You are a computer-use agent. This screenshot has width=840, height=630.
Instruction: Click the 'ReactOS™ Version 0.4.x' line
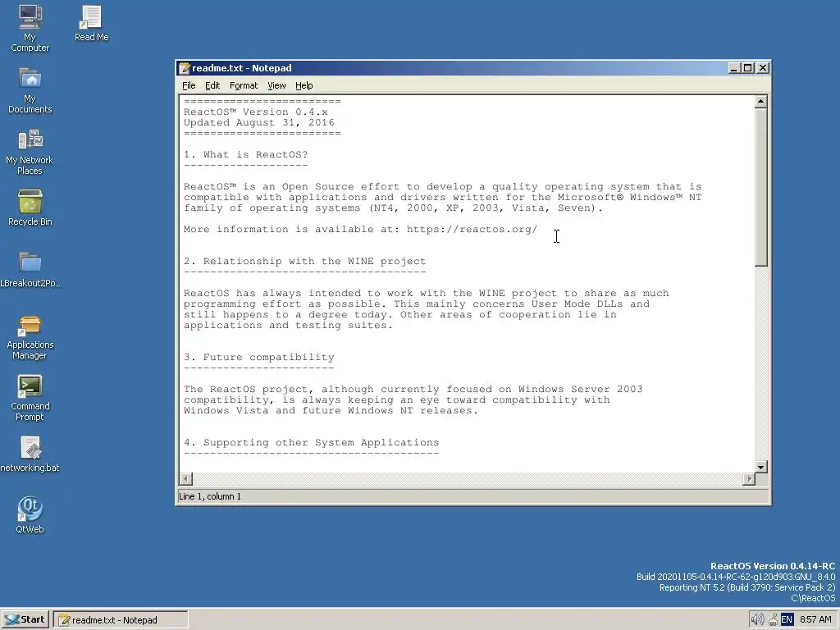pyautogui.click(x=256, y=112)
